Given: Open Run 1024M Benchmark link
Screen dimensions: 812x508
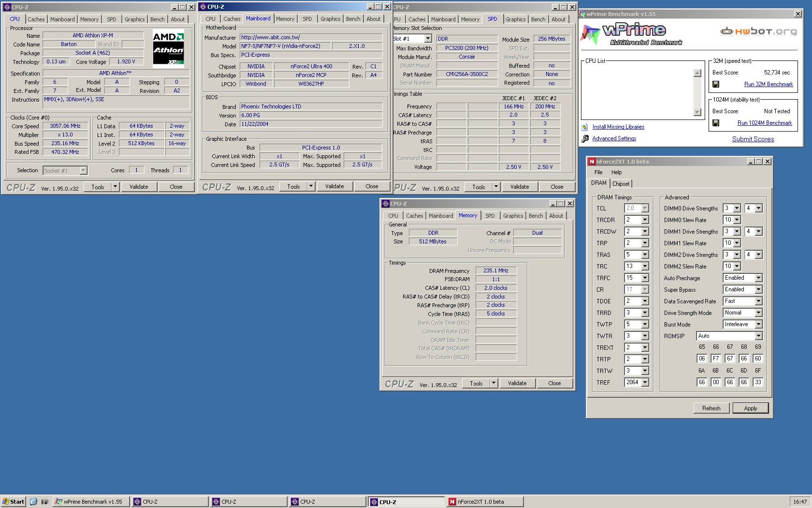Looking at the screenshot, I should [x=765, y=123].
